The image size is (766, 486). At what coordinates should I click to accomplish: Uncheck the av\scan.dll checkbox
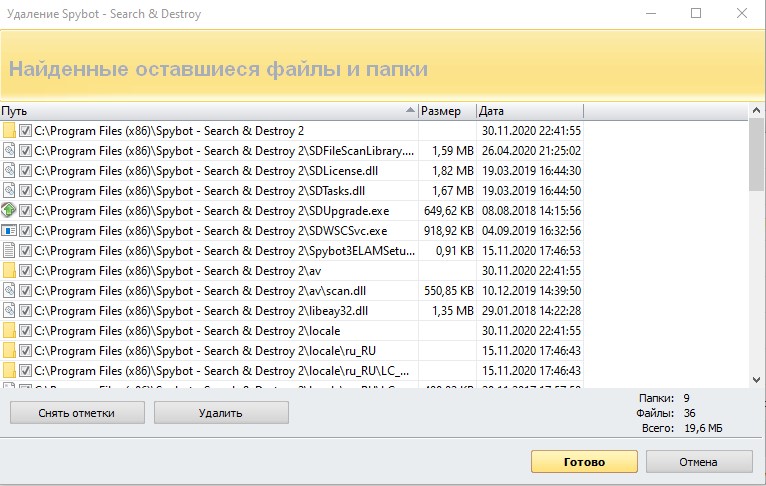pos(25,291)
